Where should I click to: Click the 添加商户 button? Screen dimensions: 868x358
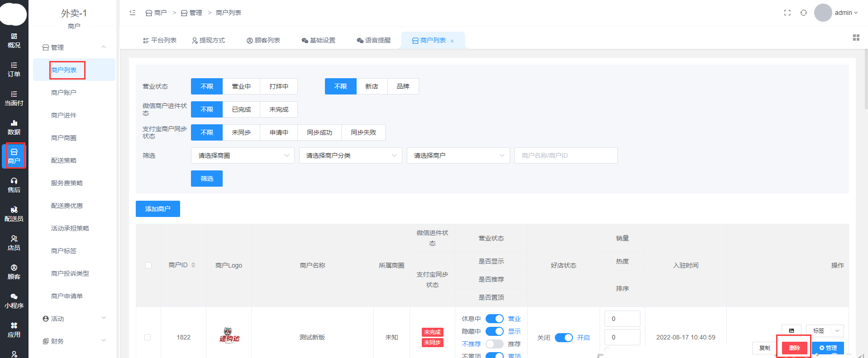pyautogui.click(x=157, y=209)
